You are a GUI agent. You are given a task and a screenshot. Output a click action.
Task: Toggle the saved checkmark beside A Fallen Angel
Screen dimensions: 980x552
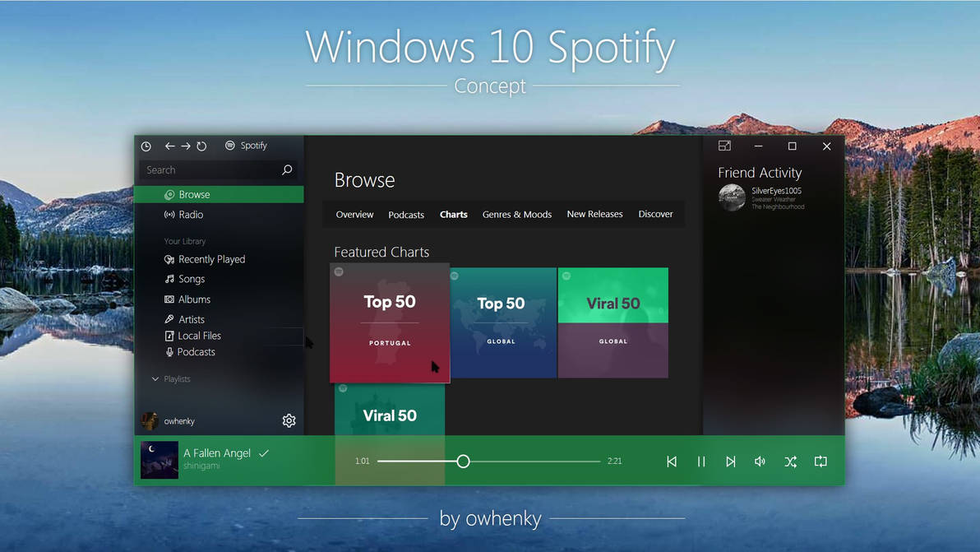tap(265, 453)
